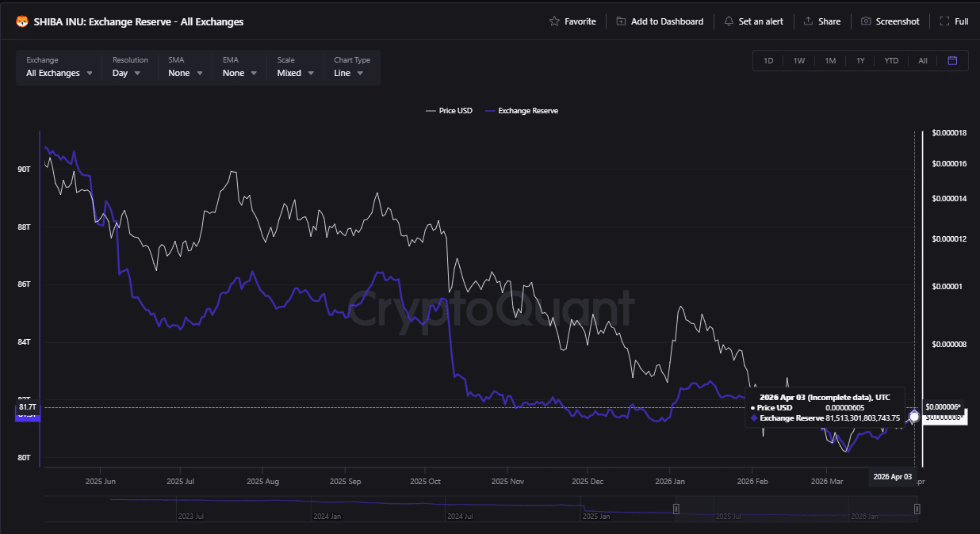Click the 1D range button
This screenshot has width=980, height=534.
768,60
